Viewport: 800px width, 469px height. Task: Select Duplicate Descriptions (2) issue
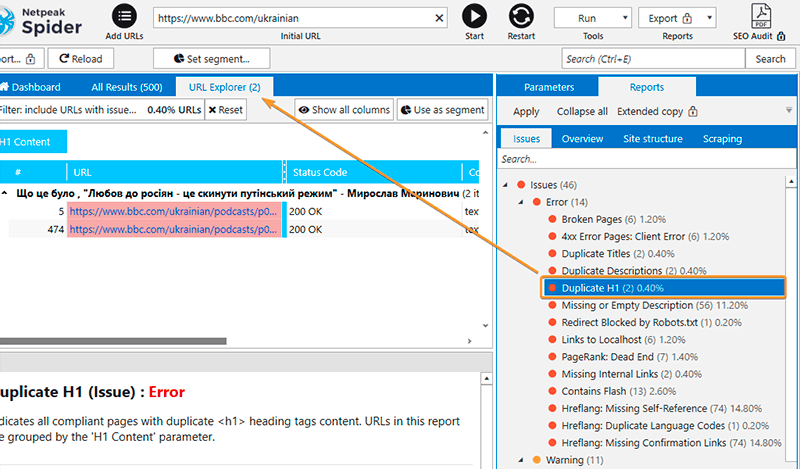click(627, 270)
